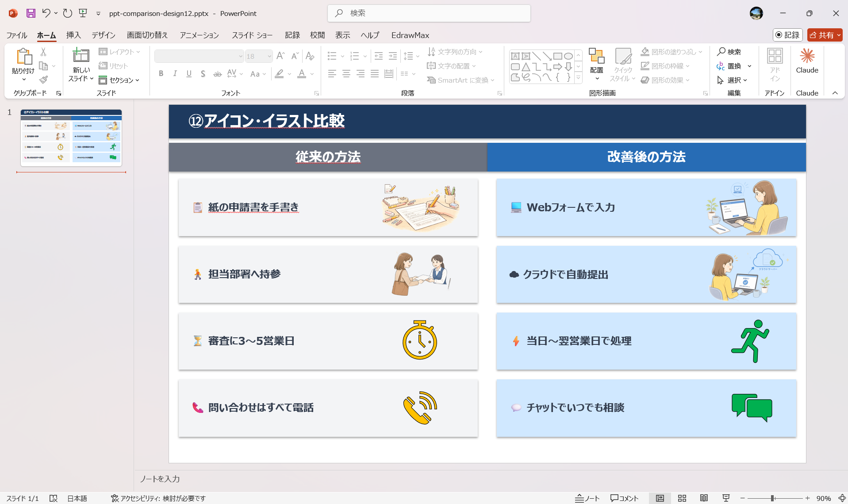The image size is (848, 504).
Task: Toggle strikethrough formatting
Action: point(217,74)
